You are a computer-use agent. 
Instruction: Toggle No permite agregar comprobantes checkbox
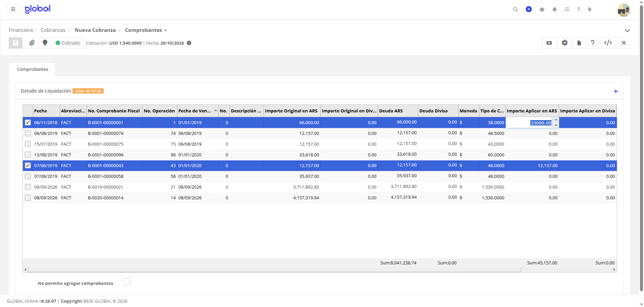(x=127, y=282)
